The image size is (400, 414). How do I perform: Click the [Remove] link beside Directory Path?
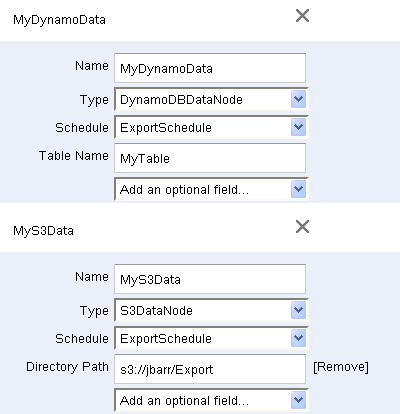coord(341,367)
